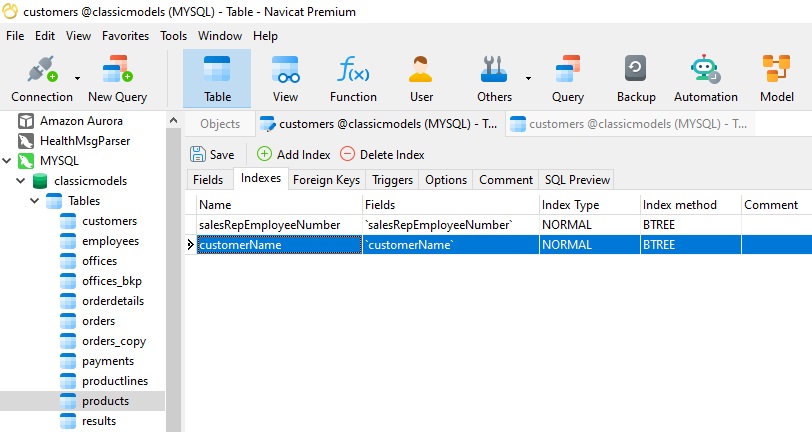Collapse the Tables tree node
Image resolution: width=812 pixels, height=432 pixels.
35,201
